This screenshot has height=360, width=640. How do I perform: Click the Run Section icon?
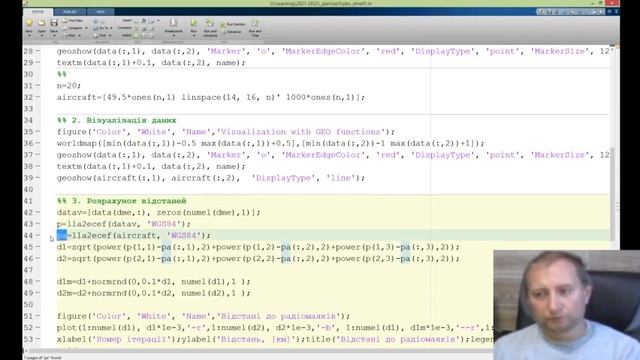(223, 25)
